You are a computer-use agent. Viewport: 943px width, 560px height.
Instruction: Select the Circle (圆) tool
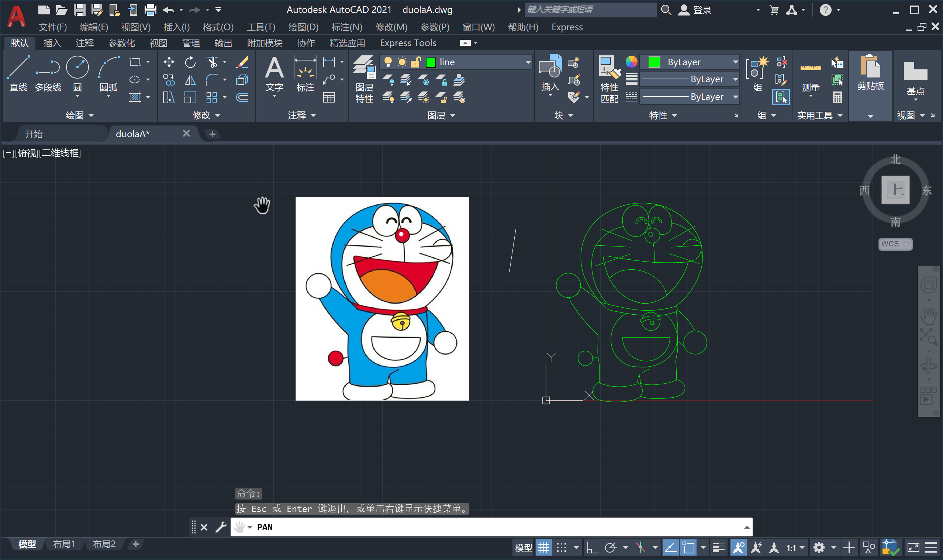pos(77,74)
